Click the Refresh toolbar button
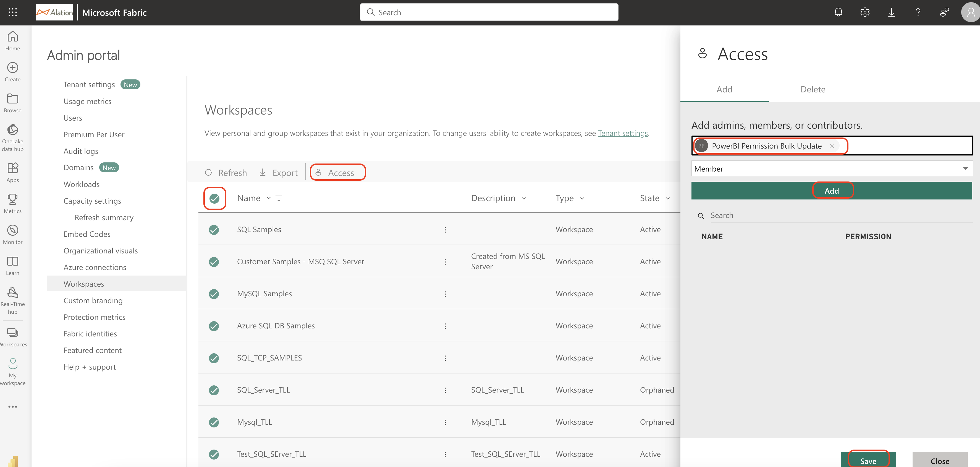 pyautogui.click(x=226, y=173)
